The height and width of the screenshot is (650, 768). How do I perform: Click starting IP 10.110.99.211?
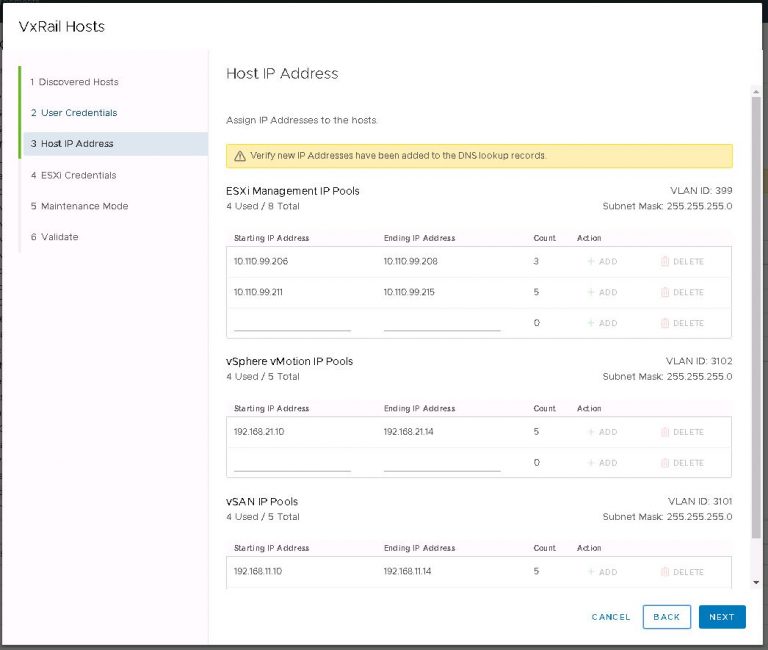pos(258,292)
